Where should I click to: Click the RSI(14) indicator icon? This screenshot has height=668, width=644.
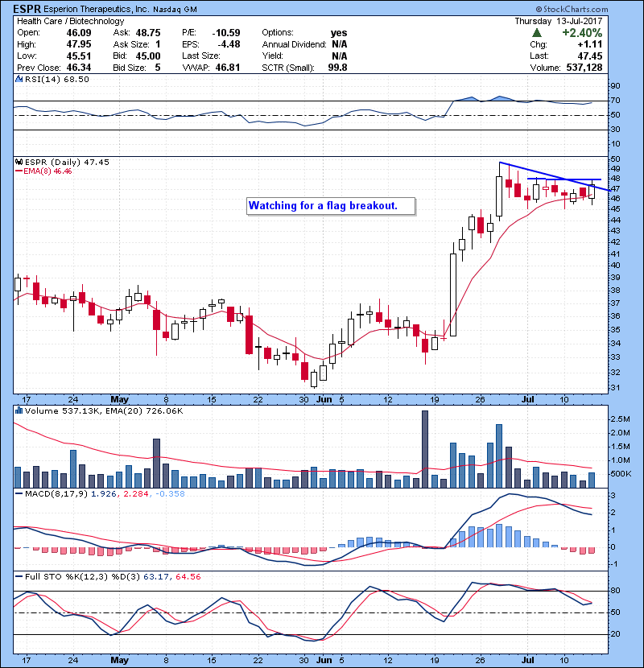click(x=19, y=79)
